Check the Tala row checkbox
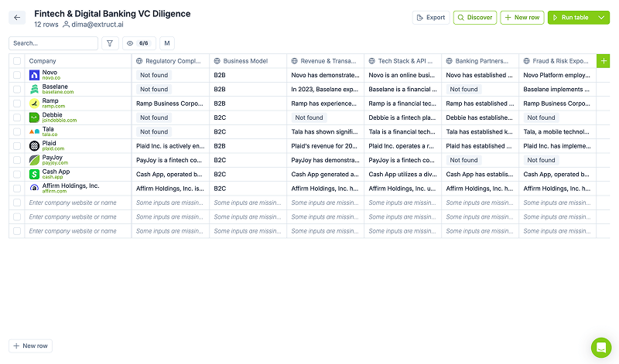 click(17, 131)
